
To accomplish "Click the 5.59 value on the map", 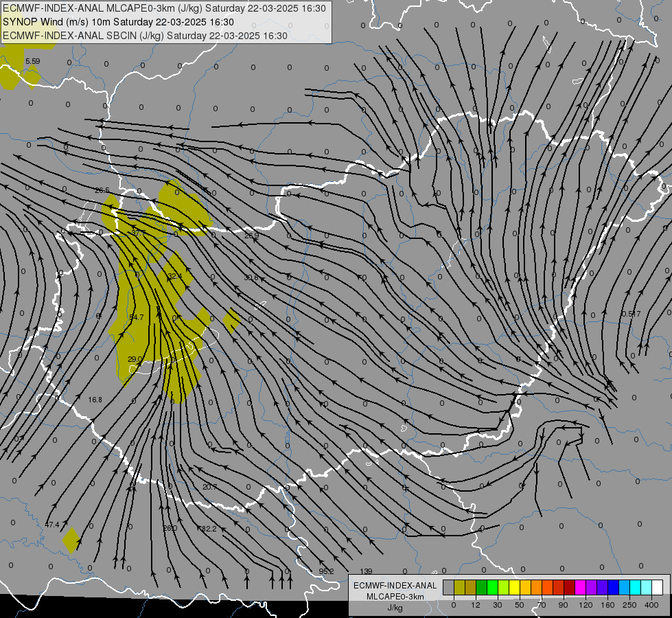I will [32, 61].
